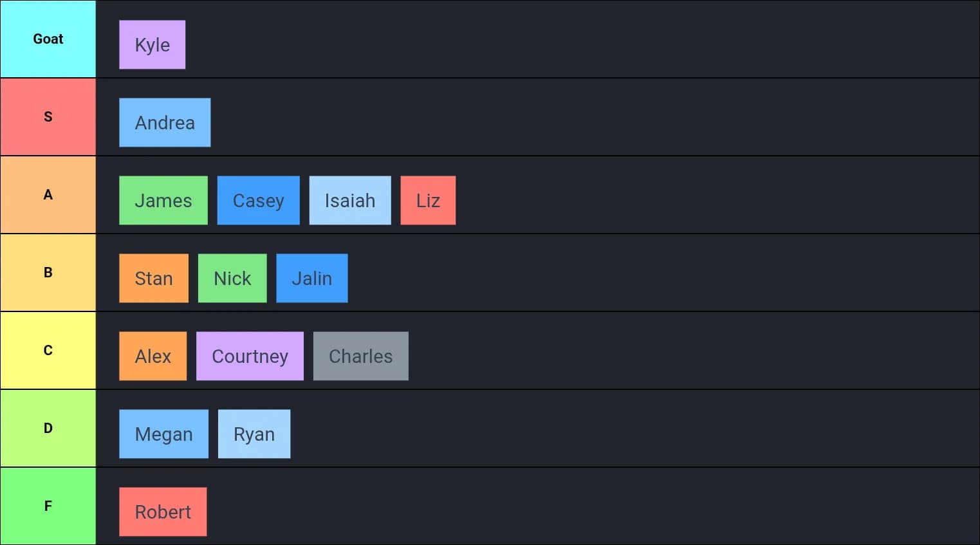
Task: Click the Kyle tile in the Goat tier
Action: pos(152,44)
